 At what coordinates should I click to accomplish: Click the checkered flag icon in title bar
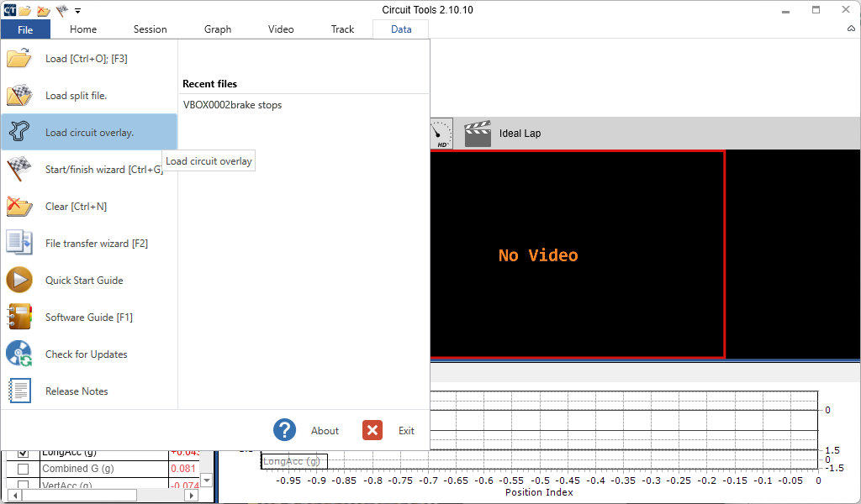click(x=62, y=10)
